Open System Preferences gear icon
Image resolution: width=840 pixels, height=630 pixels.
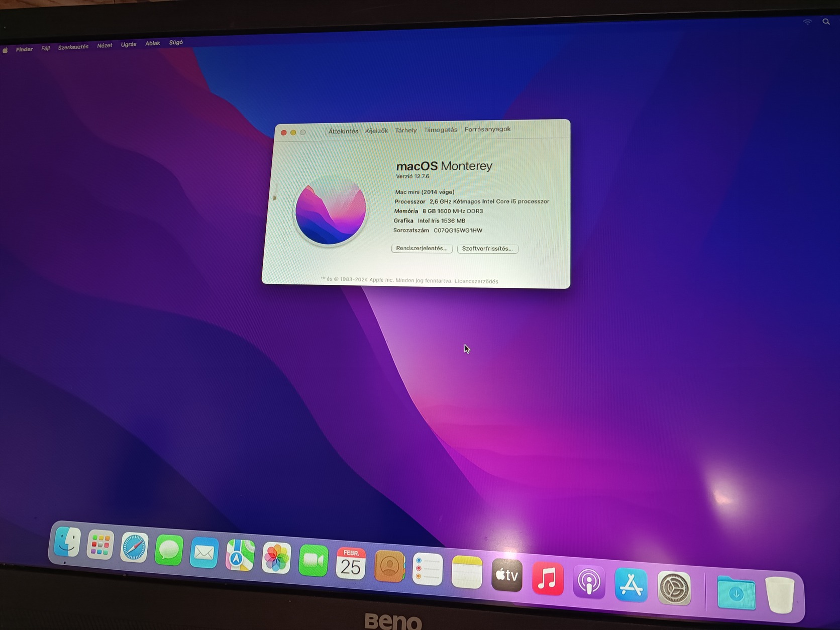pyautogui.click(x=674, y=588)
